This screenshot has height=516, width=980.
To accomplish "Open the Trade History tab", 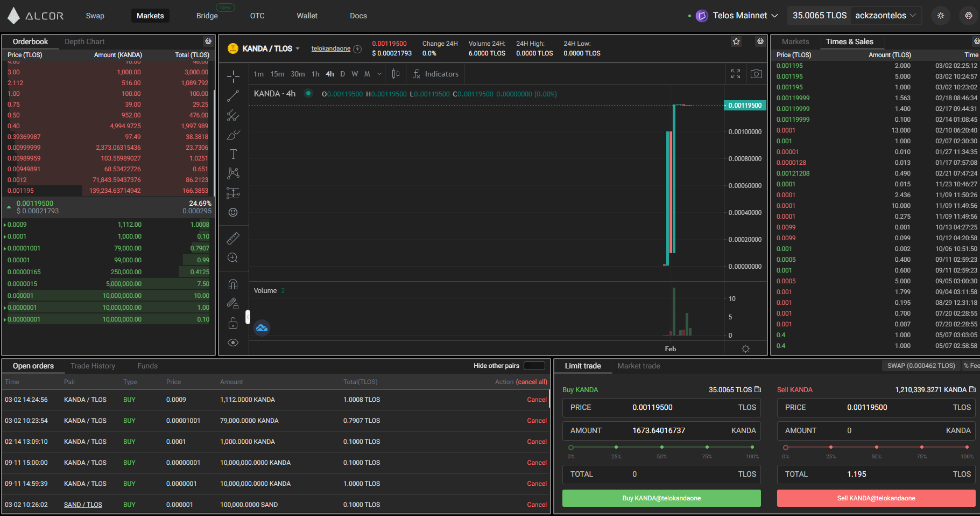I will click(x=93, y=366).
